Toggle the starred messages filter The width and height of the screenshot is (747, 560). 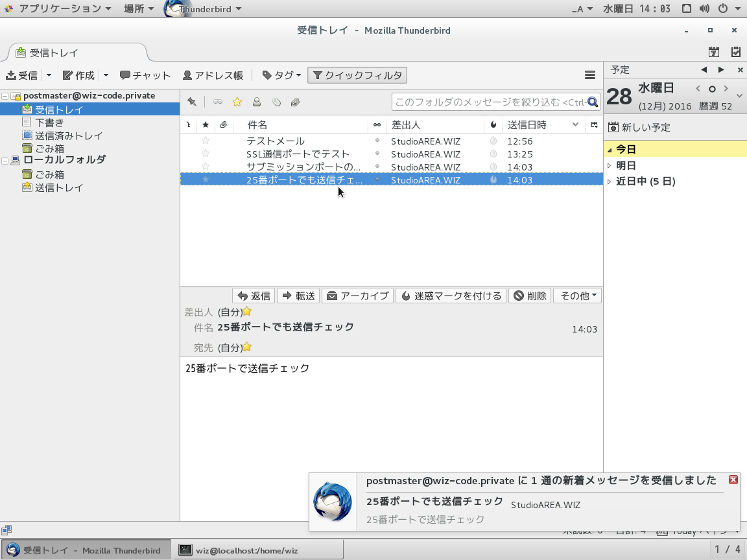pyautogui.click(x=237, y=102)
